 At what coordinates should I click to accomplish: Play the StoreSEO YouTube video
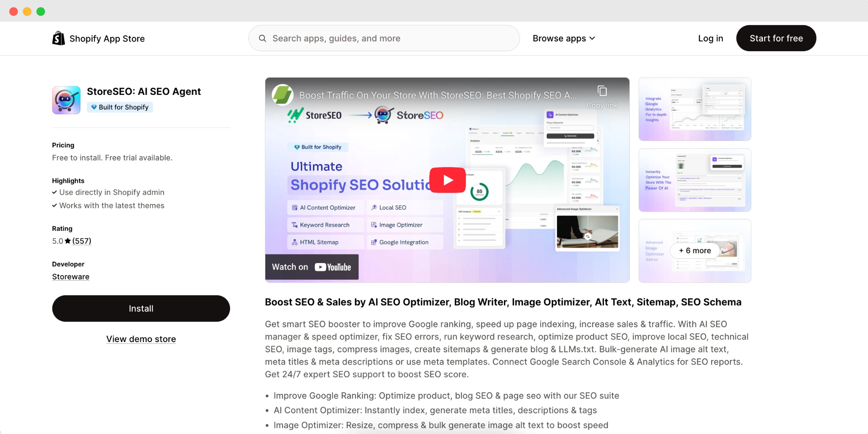(x=447, y=180)
